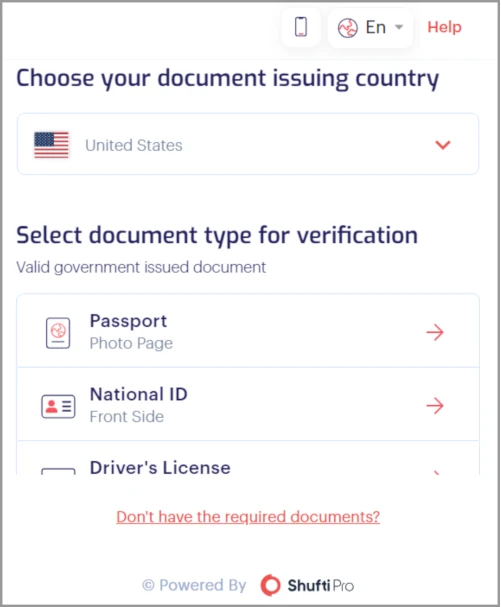Image resolution: width=501 pixels, height=607 pixels.
Task: Select the National ID document option
Action: [x=248, y=404]
